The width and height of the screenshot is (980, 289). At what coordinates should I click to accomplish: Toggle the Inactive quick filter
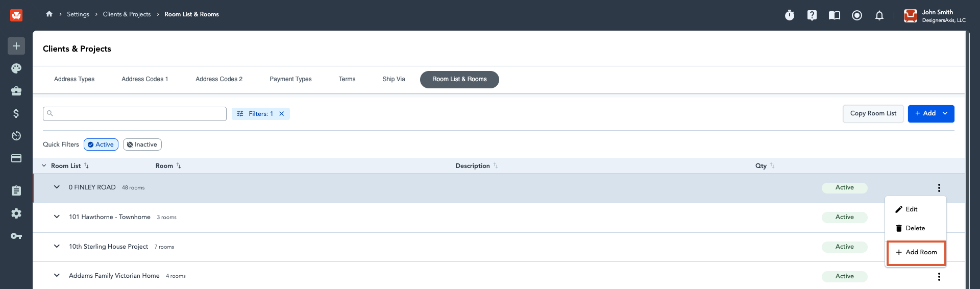click(x=142, y=144)
